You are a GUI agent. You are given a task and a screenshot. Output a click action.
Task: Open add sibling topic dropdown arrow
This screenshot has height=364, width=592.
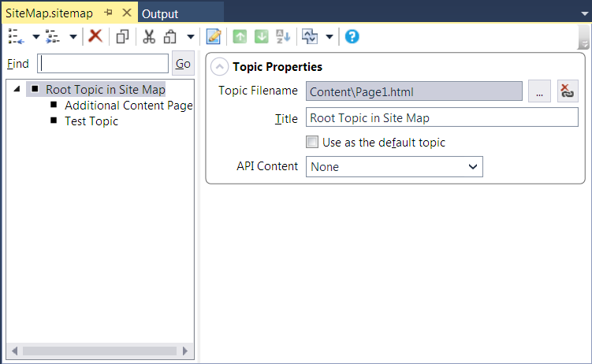36,37
